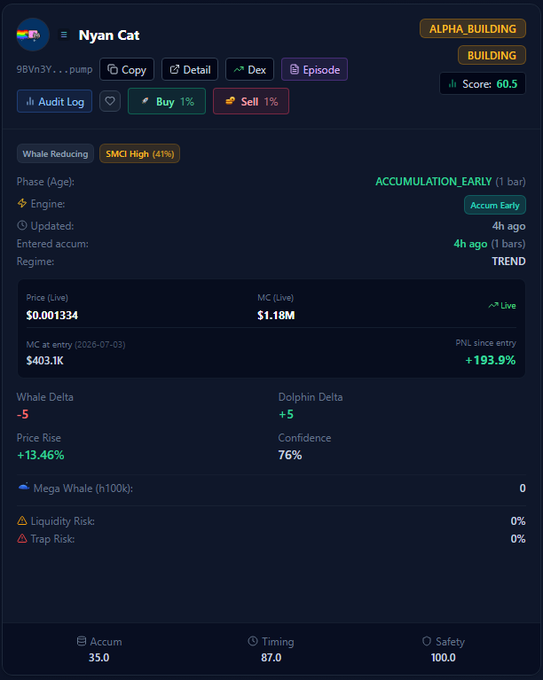The width and height of the screenshot is (543, 680).
Task: Click the Accum Early engine badge
Action: 495,205
